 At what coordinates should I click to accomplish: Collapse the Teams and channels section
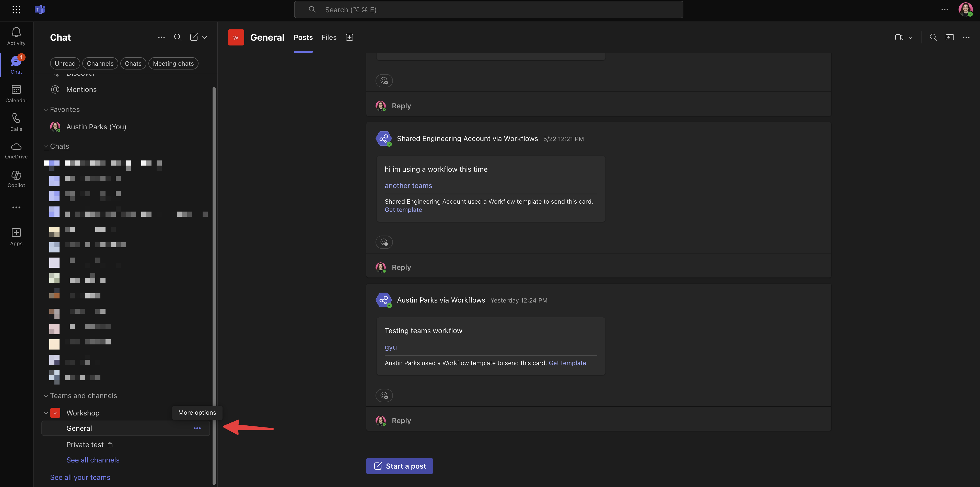pos(46,396)
